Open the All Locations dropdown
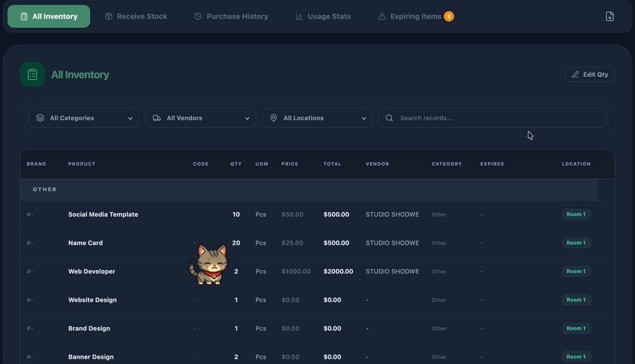Image resolution: width=635 pixels, height=364 pixels. click(x=317, y=118)
